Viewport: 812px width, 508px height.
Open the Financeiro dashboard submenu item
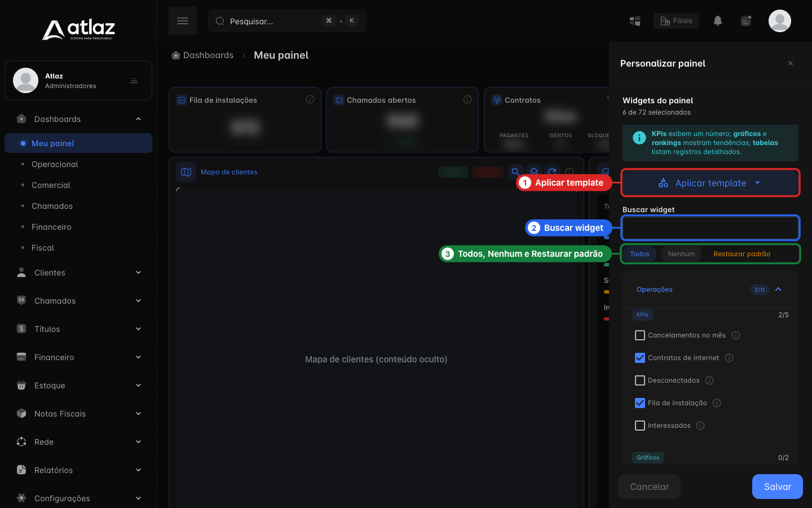click(78, 227)
